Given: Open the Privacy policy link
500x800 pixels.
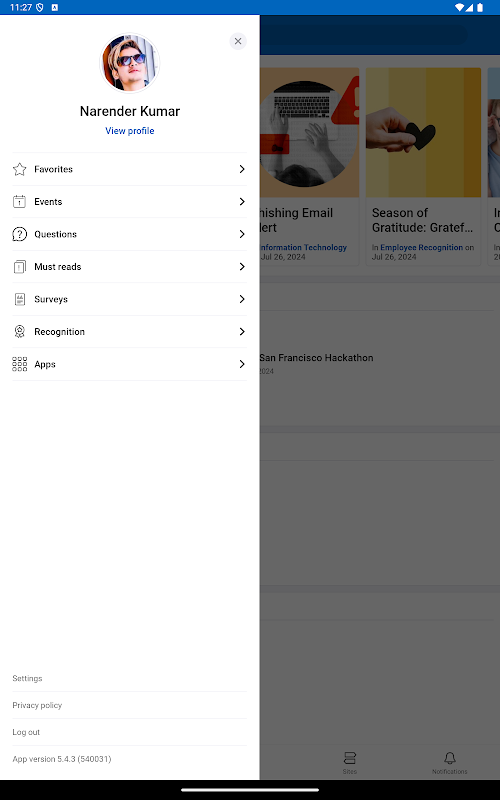Looking at the screenshot, I should [37, 705].
